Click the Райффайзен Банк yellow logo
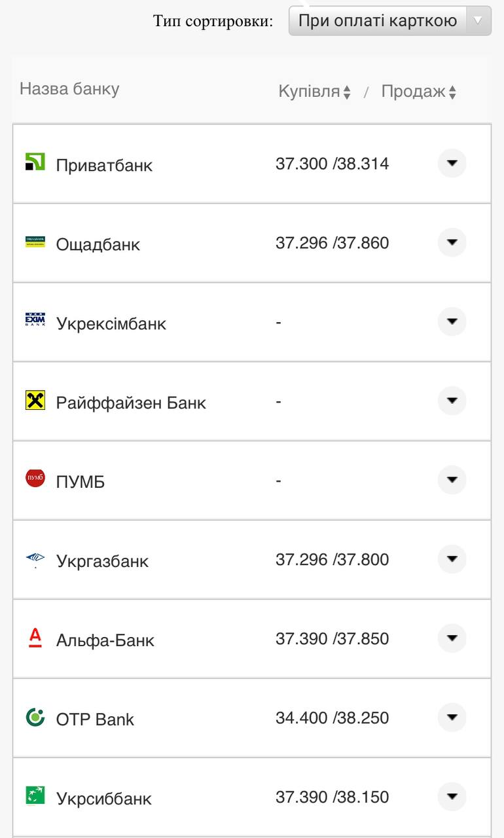This screenshot has width=504, height=838. point(35,400)
